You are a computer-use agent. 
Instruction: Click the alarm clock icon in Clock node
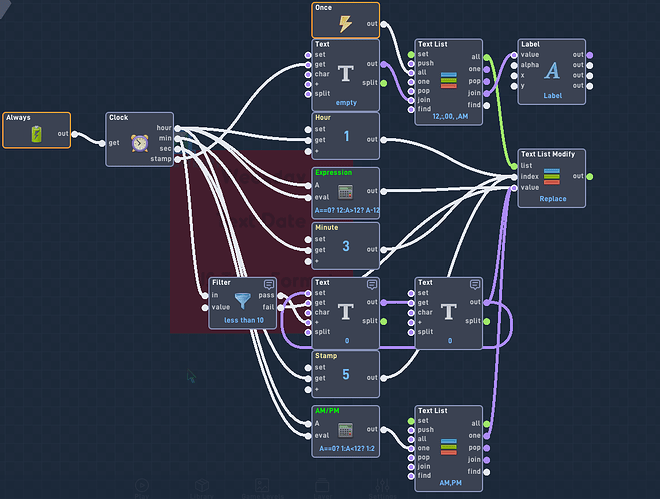139,143
